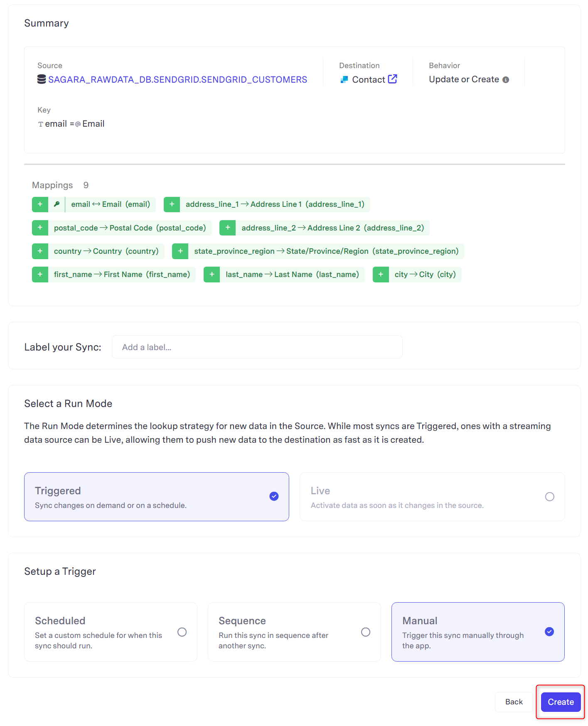The width and height of the screenshot is (588, 726).
Task: Click the Create button
Action: [x=561, y=702]
